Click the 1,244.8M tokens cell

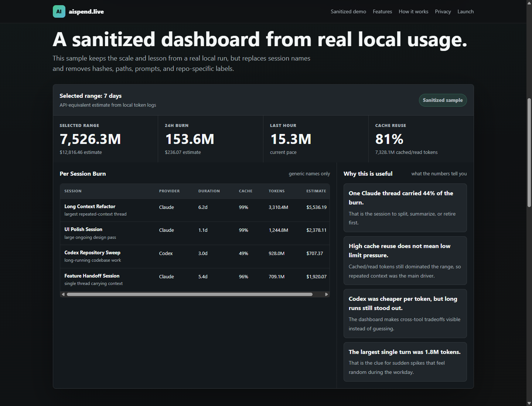tap(278, 230)
